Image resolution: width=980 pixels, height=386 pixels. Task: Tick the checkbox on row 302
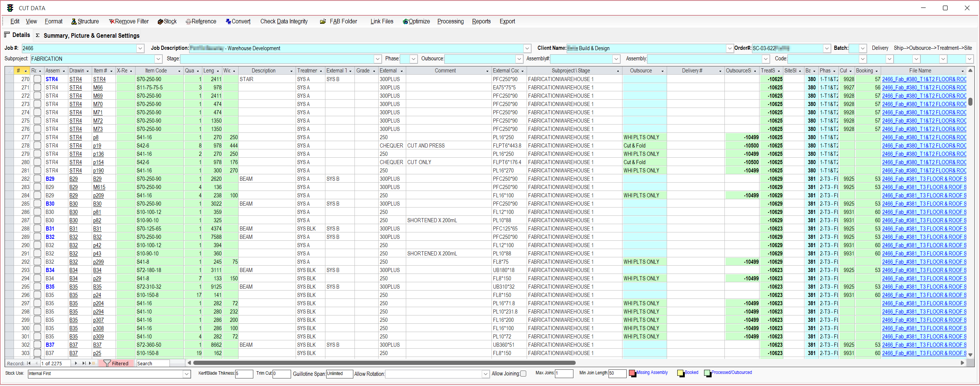pyautogui.click(x=37, y=344)
